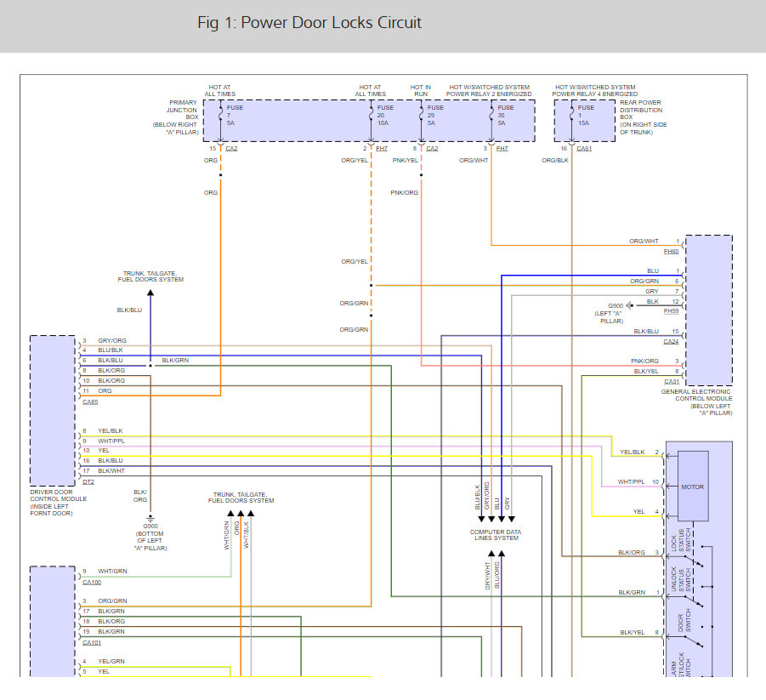This screenshot has width=766, height=700.
Task: Open the CA100 connector reference
Action: click(91, 582)
